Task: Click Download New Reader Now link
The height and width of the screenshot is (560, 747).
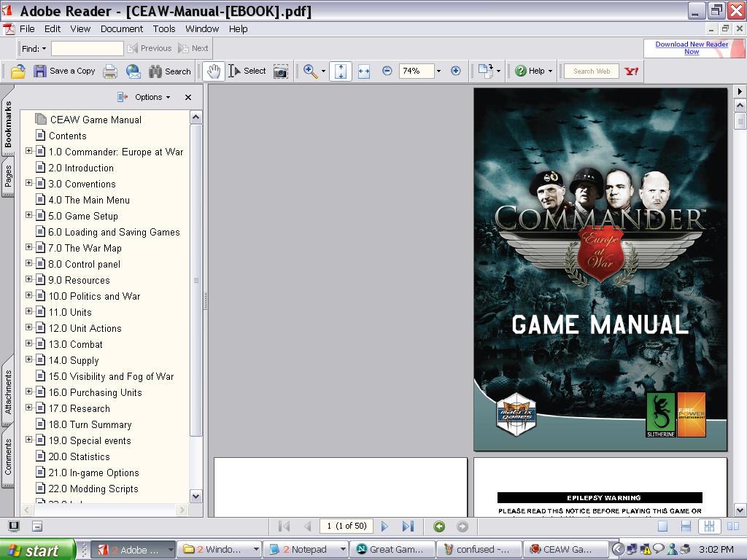Action: pyautogui.click(x=692, y=47)
